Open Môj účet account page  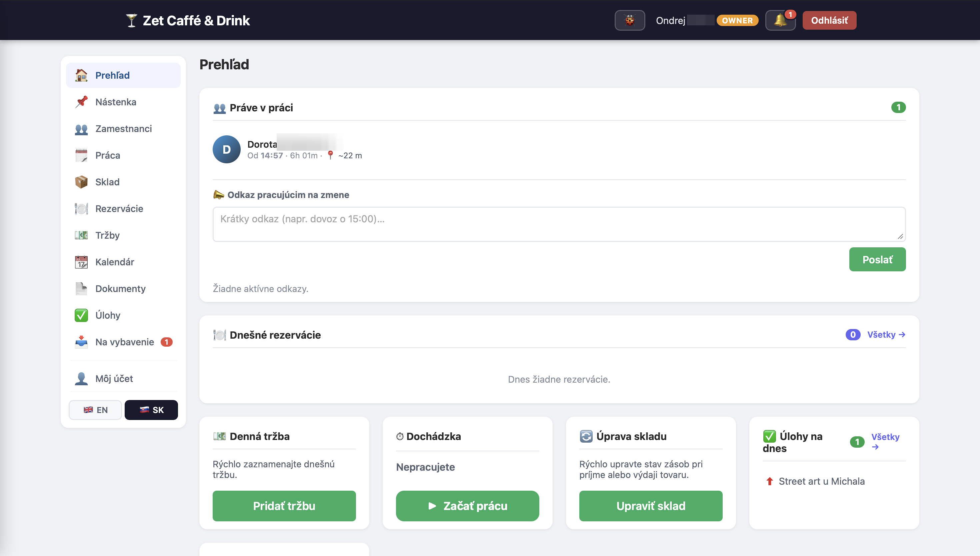point(123,379)
